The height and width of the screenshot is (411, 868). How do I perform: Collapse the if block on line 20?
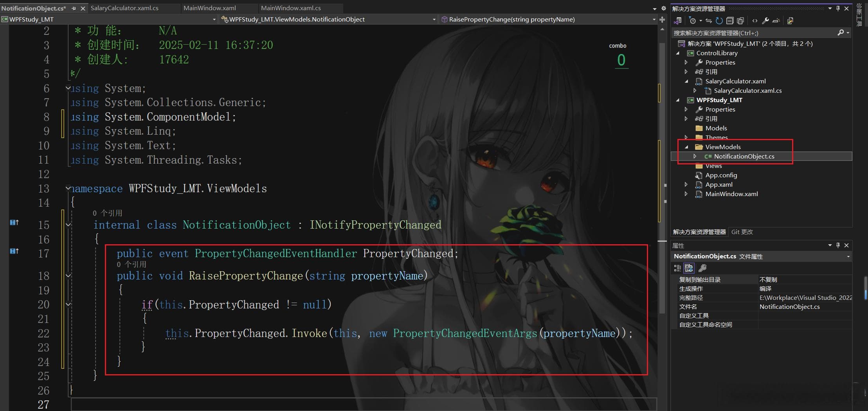pyautogui.click(x=68, y=304)
